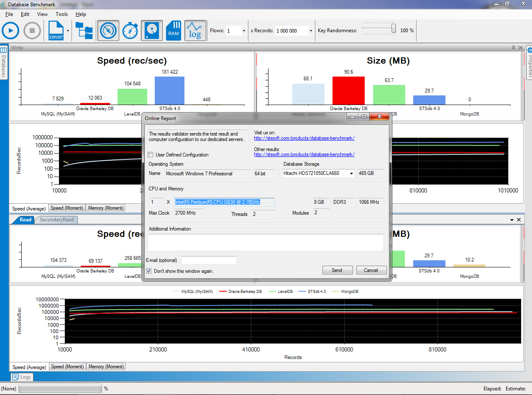Expand the Records count dropdown
This screenshot has width=532, height=395.
[310, 31]
